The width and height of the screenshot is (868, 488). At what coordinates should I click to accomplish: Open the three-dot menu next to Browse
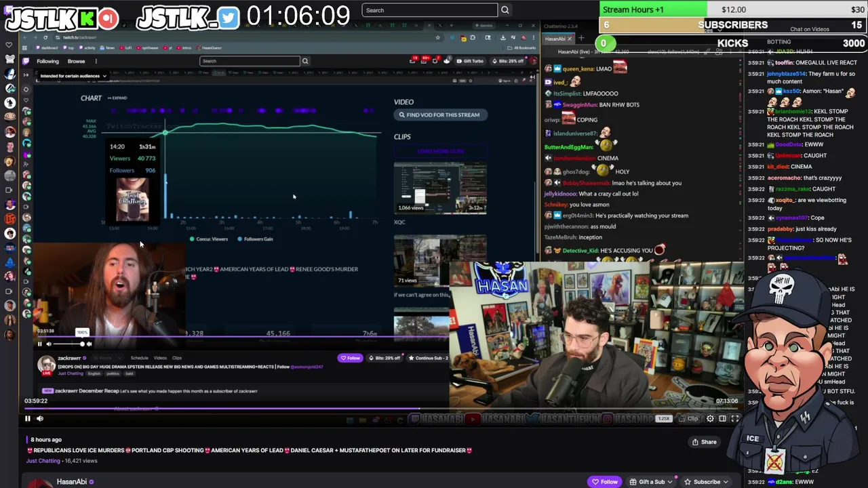(x=96, y=61)
